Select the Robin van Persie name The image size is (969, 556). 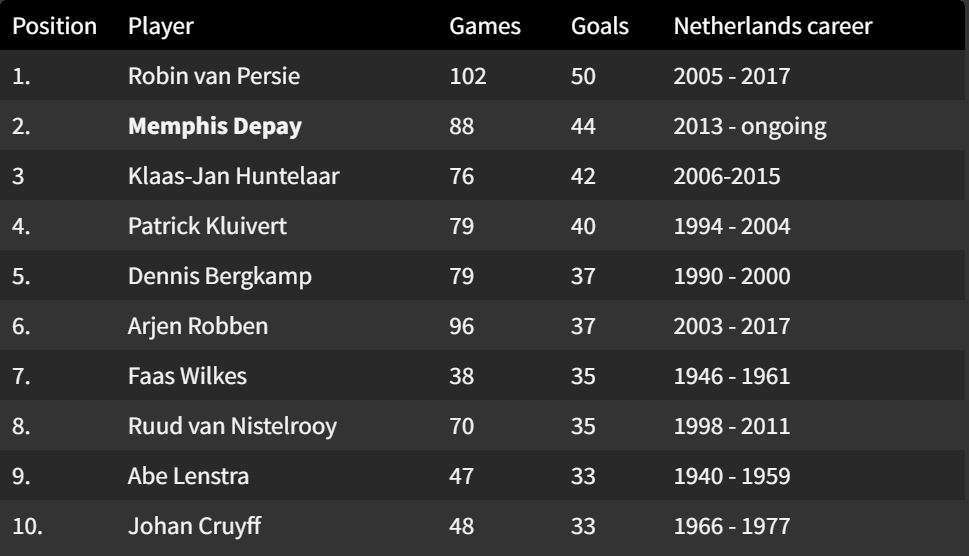pos(214,76)
